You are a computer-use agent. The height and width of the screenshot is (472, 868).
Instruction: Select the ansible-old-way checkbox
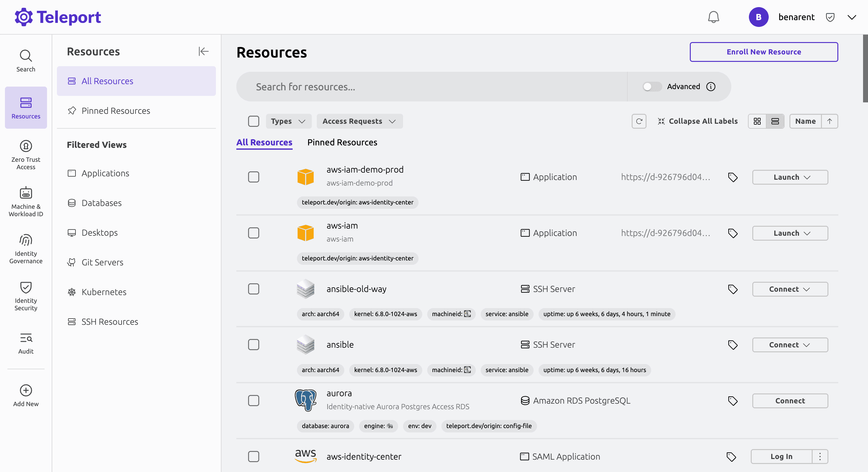[x=253, y=289]
